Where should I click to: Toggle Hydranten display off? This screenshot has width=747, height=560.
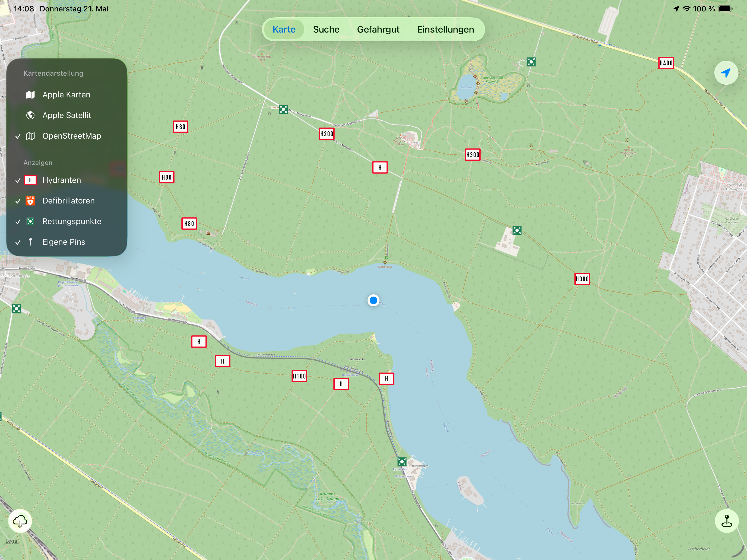pyautogui.click(x=67, y=180)
